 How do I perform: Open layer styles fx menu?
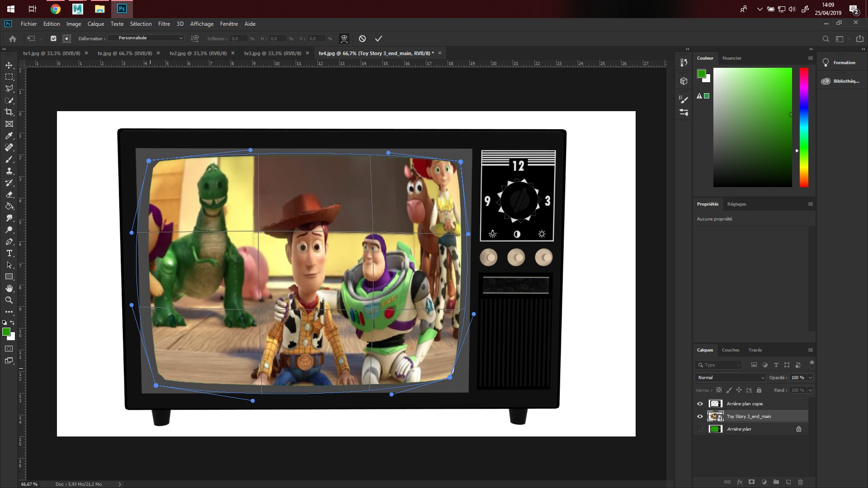(740, 482)
